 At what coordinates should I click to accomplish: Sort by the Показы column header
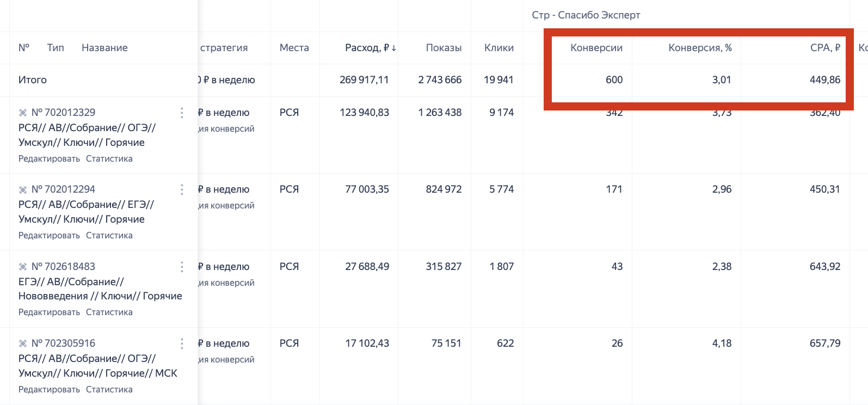pyautogui.click(x=444, y=48)
